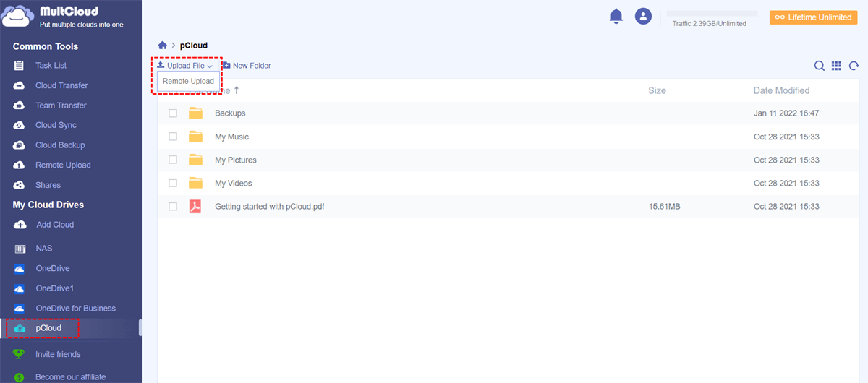The width and height of the screenshot is (868, 383).
Task: Click the Lifetime Unlimited button
Action: click(x=813, y=17)
